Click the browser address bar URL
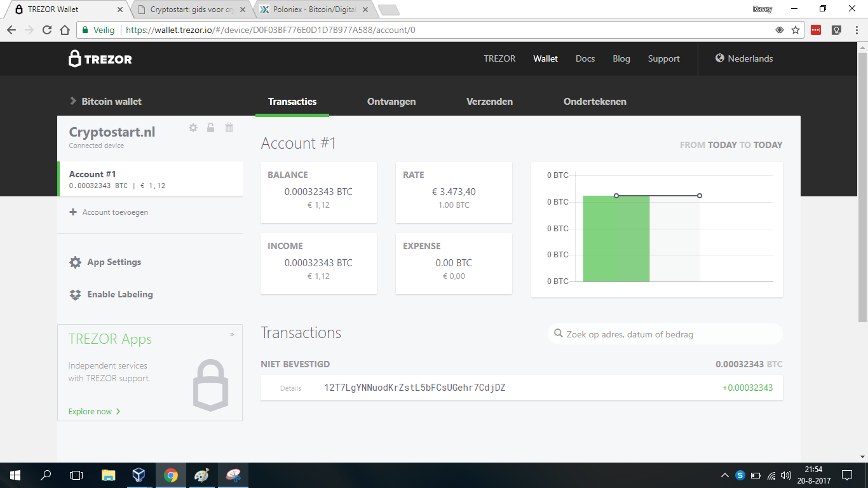The image size is (868, 488). click(x=271, y=30)
